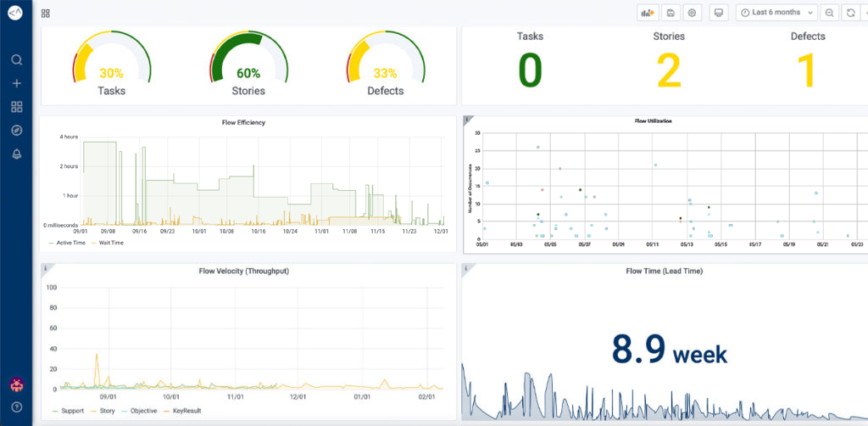Click the green Tasks value 0
This screenshot has height=426, width=868.
pos(530,70)
